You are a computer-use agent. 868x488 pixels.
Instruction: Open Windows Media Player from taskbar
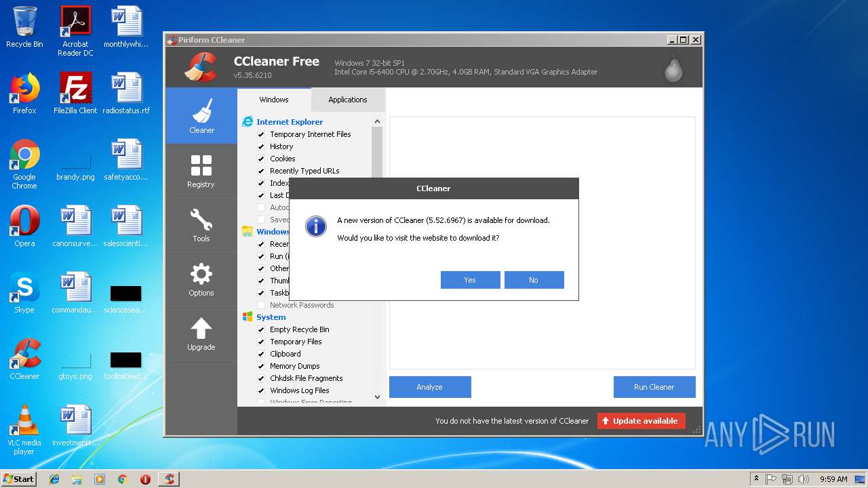(100, 479)
